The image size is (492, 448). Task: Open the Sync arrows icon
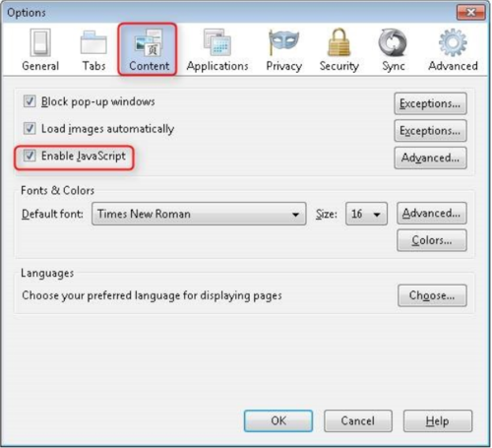pos(393,42)
